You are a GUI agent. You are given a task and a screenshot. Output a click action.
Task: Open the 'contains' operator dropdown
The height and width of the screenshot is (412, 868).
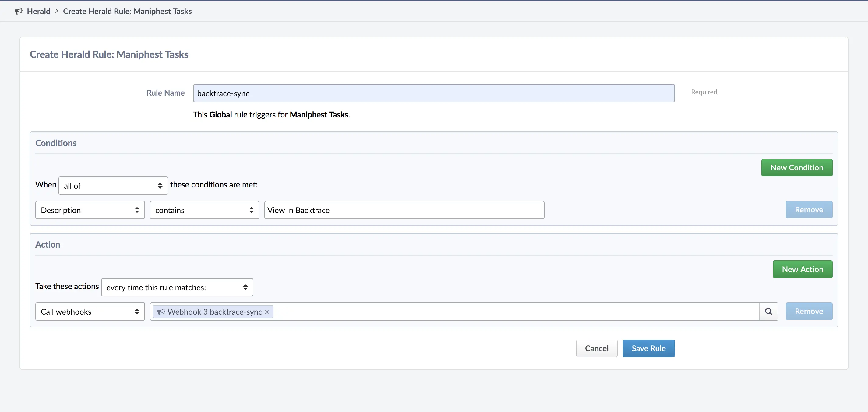(204, 210)
